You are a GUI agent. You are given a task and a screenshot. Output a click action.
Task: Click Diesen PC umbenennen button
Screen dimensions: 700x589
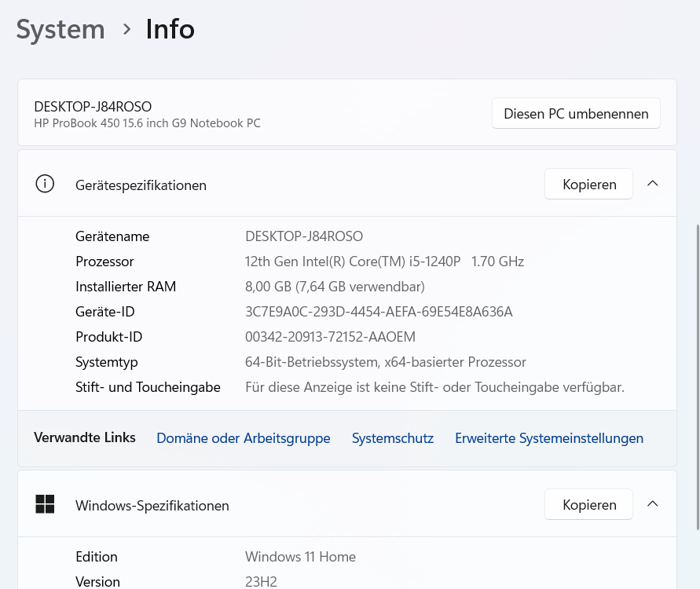576,114
